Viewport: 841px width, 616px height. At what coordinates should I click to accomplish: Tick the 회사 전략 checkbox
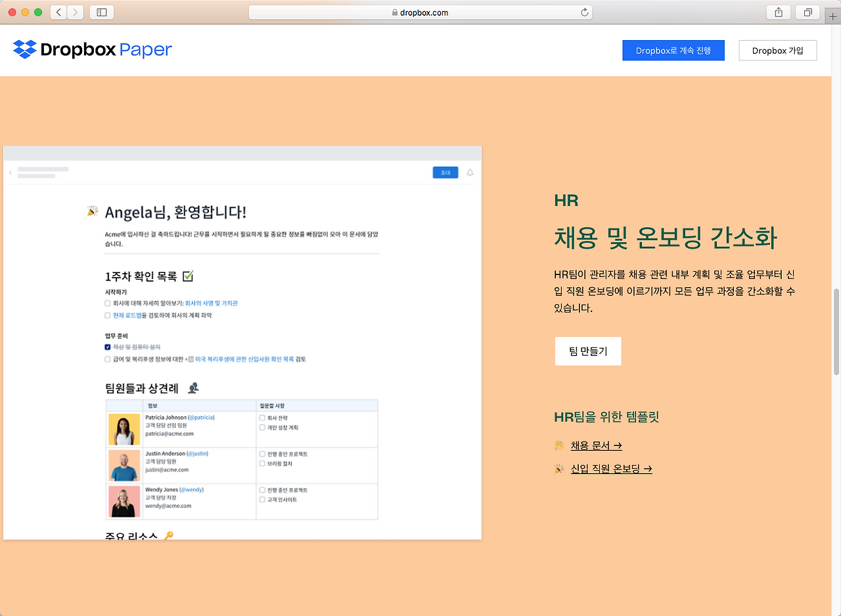click(x=262, y=418)
